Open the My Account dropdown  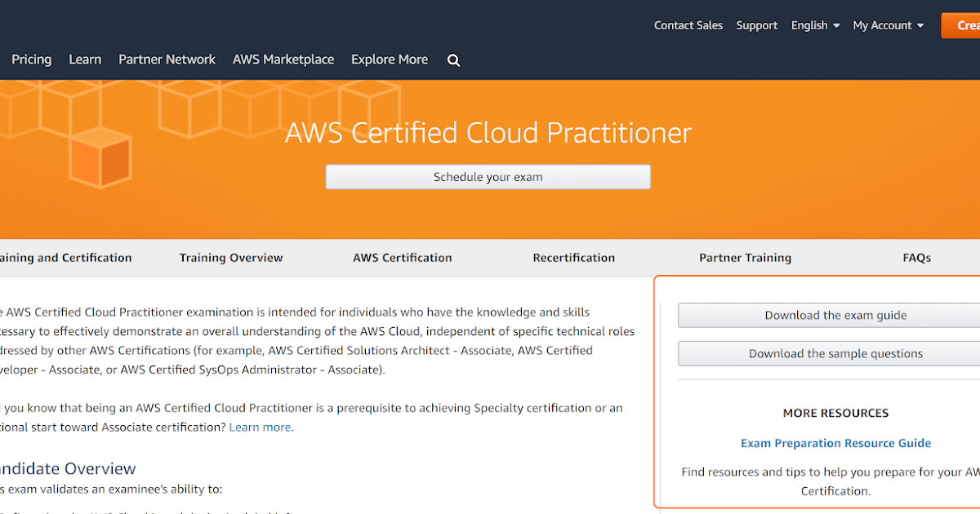[x=888, y=25]
